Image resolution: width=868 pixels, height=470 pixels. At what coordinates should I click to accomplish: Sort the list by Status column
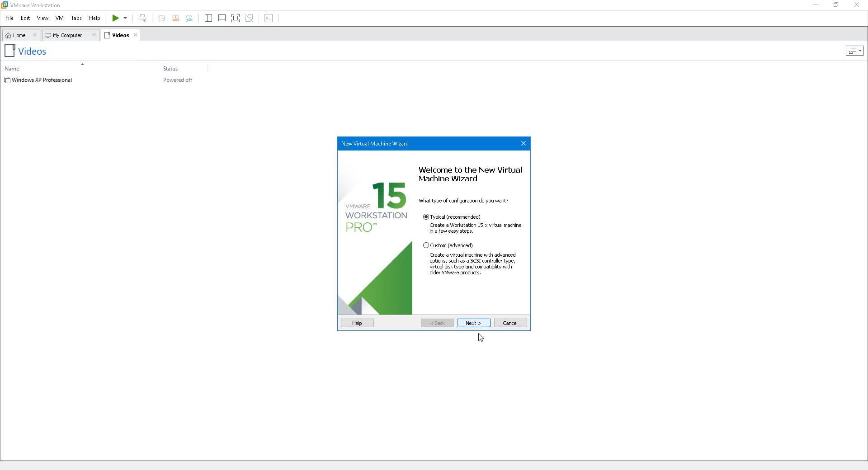click(170, 69)
